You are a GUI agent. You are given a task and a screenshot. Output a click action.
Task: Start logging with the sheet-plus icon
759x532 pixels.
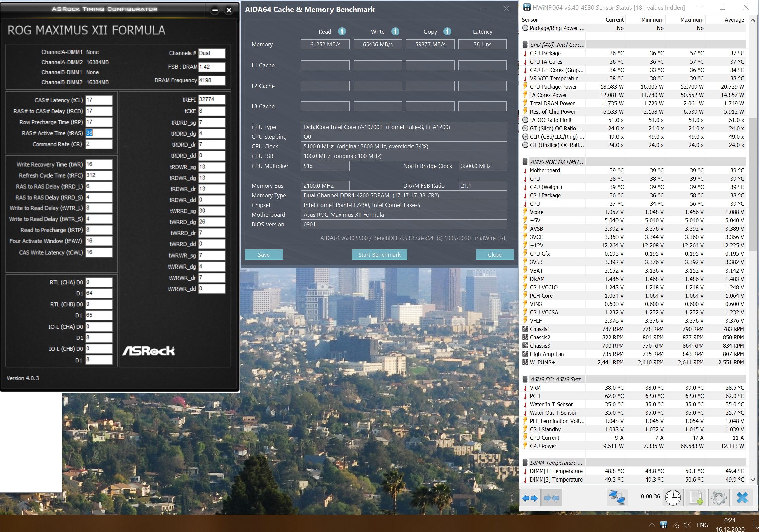tap(696, 498)
